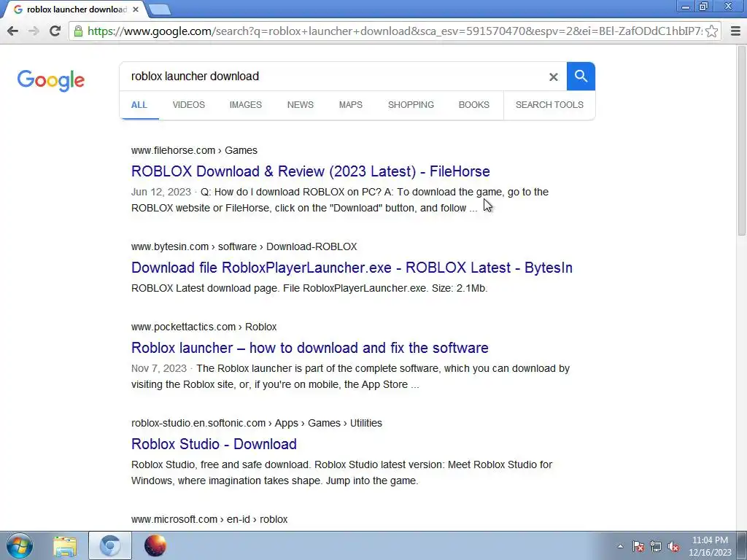Bookmark this page with the star icon
747x560 pixels.
[x=712, y=31]
